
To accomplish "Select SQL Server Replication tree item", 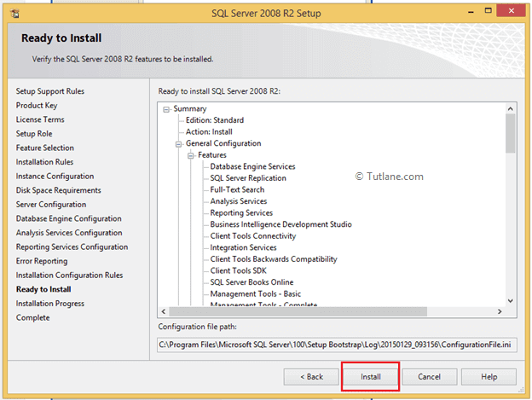I will pos(248,178).
